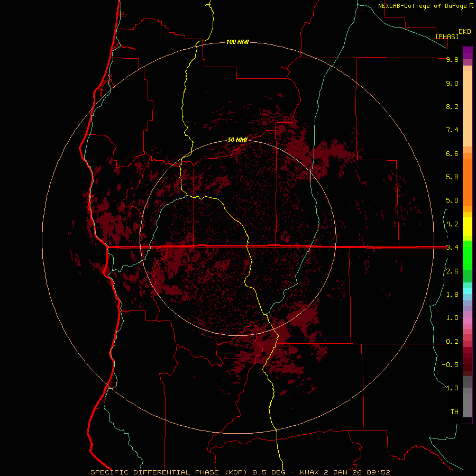
Task: Click the 6.6 value on color scale
Action: click(x=452, y=153)
